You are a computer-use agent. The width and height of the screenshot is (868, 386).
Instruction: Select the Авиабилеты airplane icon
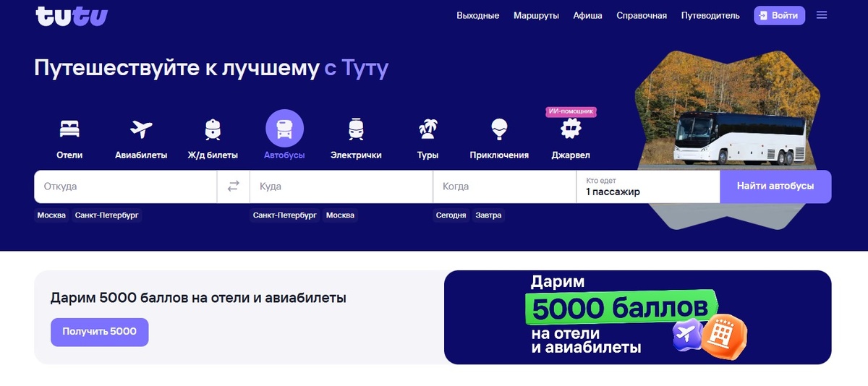point(141,129)
